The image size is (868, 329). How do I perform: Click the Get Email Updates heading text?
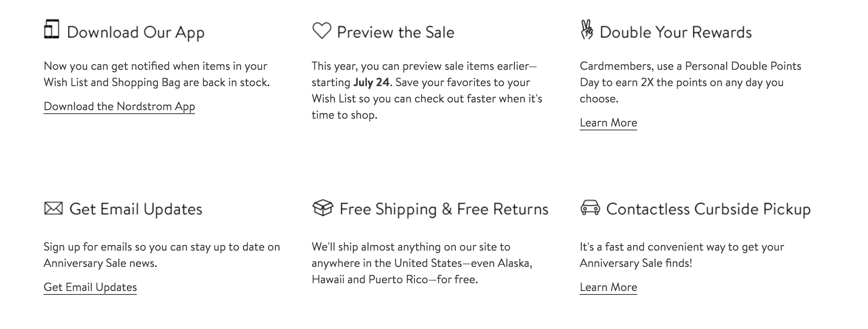pos(136,209)
